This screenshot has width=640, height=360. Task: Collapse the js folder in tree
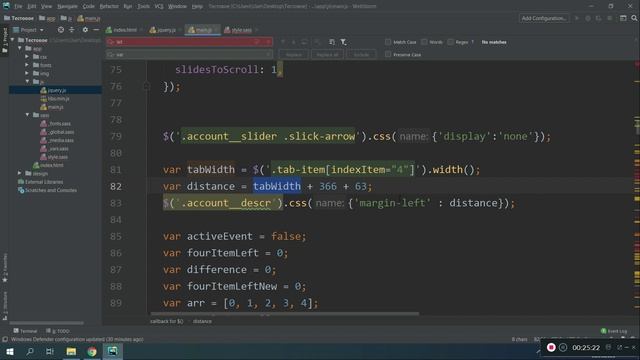(x=27, y=82)
